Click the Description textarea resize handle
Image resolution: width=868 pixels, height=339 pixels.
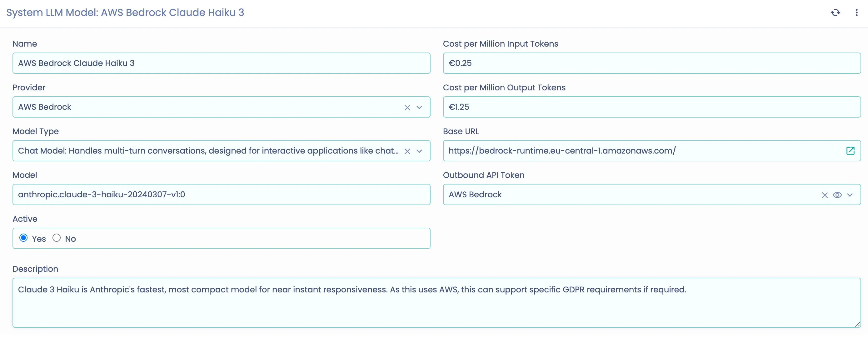858,325
